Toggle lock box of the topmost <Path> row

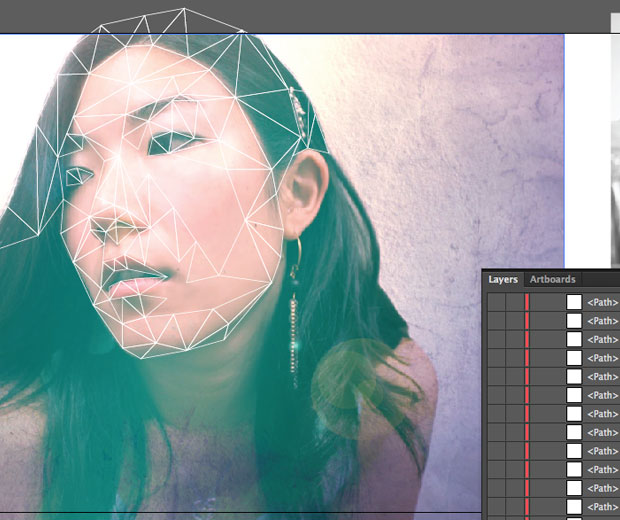514,302
